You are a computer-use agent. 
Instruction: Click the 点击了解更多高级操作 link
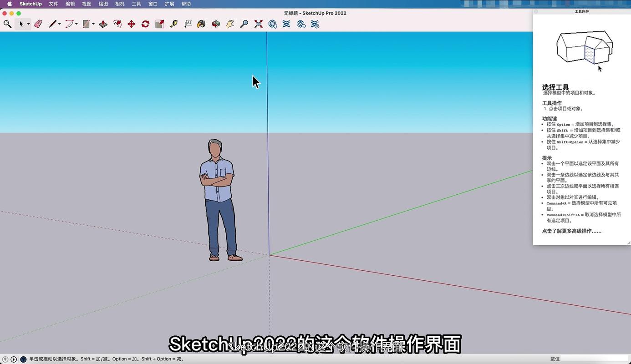click(x=571, y=231)
